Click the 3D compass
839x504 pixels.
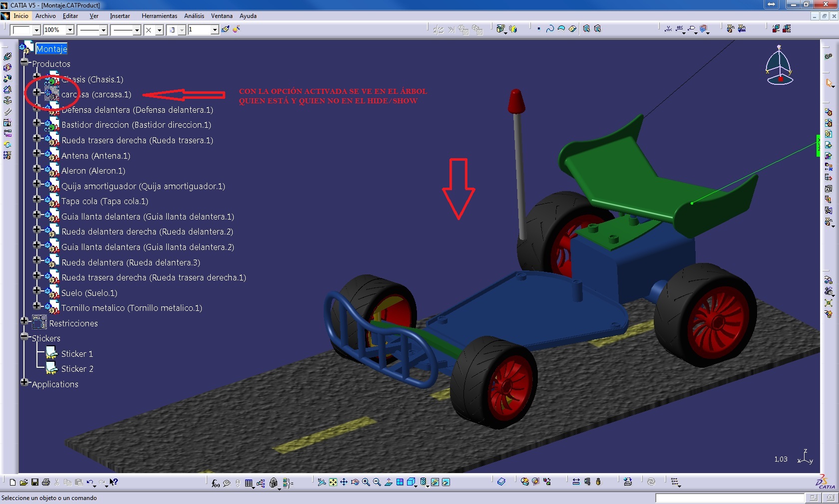779,66
